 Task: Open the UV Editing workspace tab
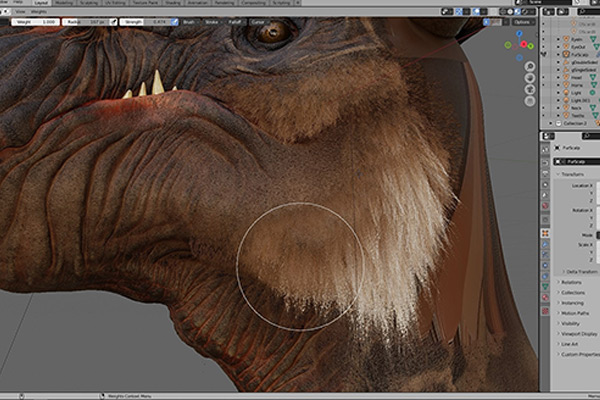pos(115,3)
